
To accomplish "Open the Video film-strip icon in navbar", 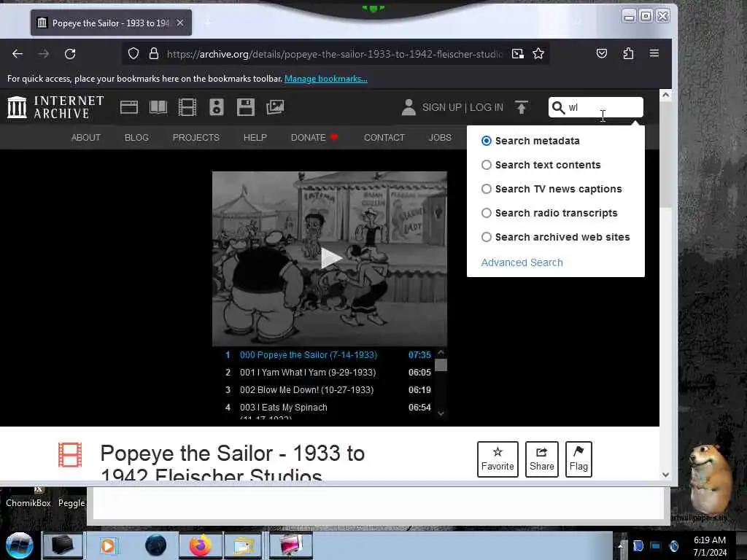I will [187, 107].
